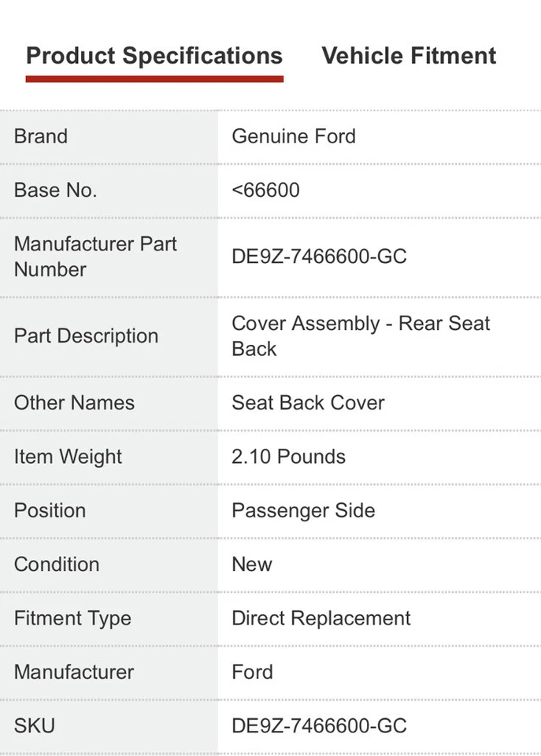The height and width of the screenshot is (756, 541).
Task: Click the Direct Replacement fitment type
Action: click(x=321, y=618)
